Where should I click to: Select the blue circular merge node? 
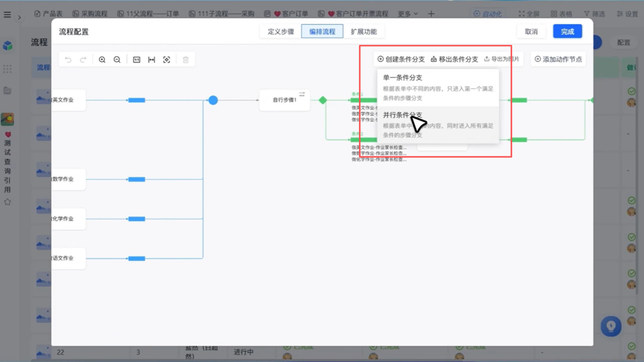tap(213, 100)
